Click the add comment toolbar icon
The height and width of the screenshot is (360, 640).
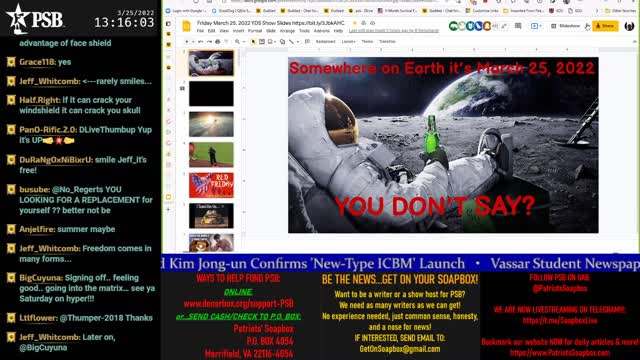point(307,42)
